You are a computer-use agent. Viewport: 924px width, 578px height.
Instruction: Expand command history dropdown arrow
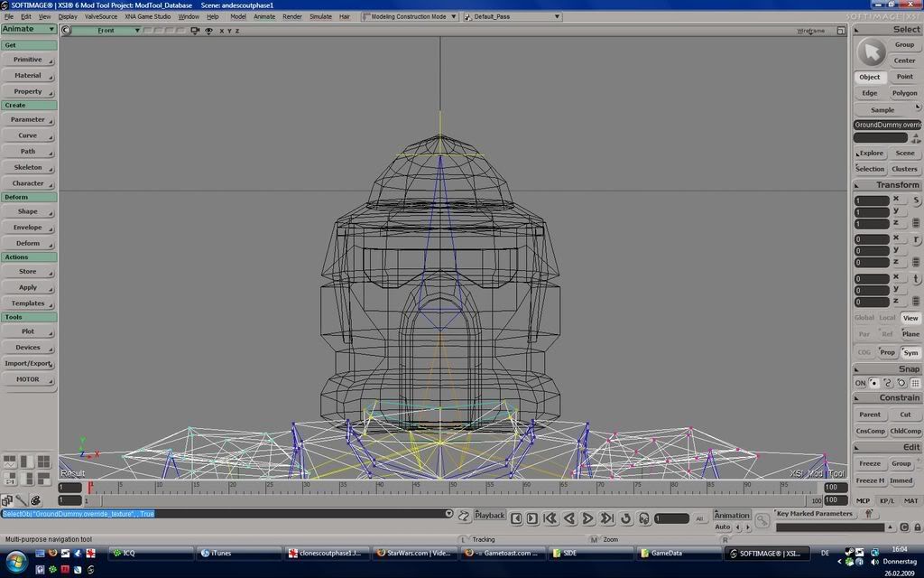(x=449, y=514)
